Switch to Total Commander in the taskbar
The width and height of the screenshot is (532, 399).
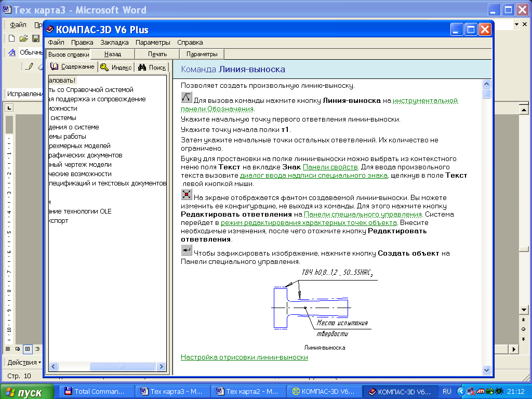96,392
